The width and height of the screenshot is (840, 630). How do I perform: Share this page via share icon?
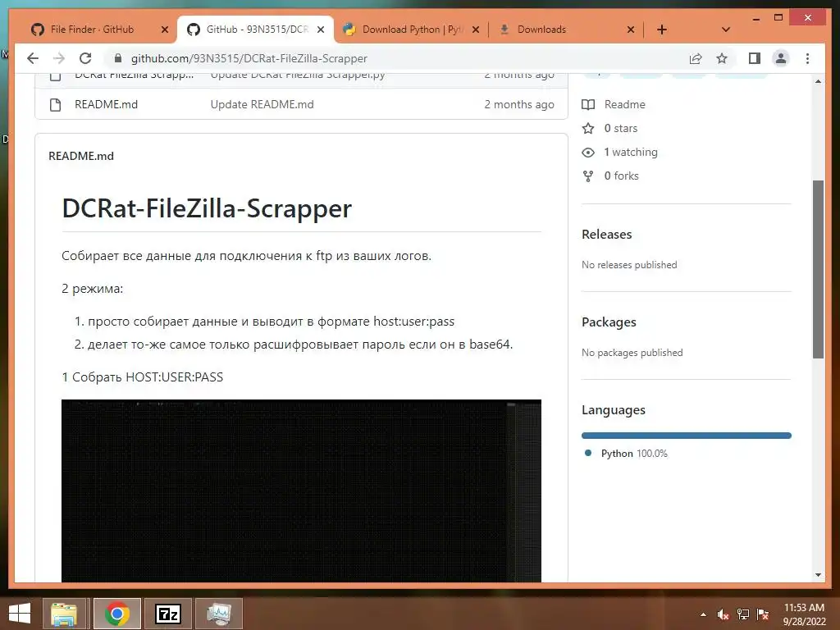coord(696,58)
